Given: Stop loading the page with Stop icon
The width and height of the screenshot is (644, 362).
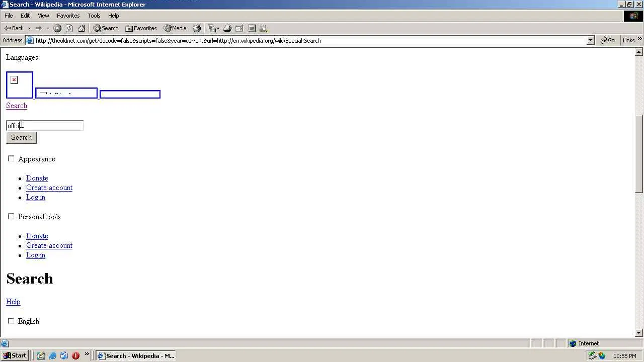Looking at the screenshot, I should tap(57, 28).
